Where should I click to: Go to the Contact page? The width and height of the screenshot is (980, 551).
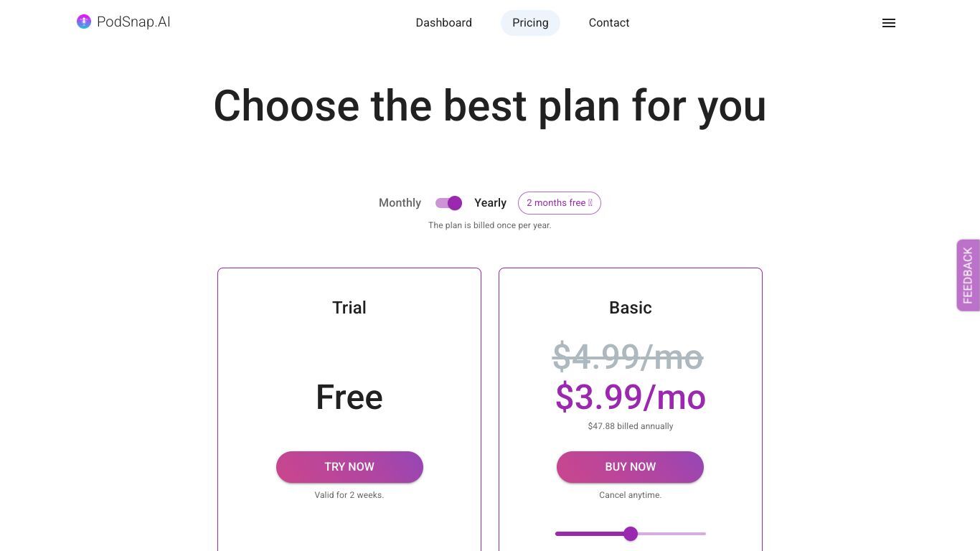pyautogui.click(x=609, y=23)
